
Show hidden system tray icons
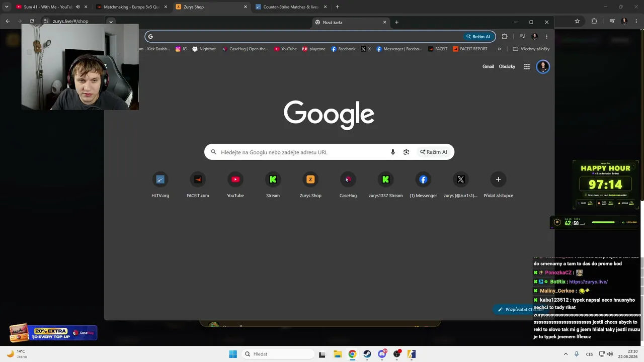566,354
